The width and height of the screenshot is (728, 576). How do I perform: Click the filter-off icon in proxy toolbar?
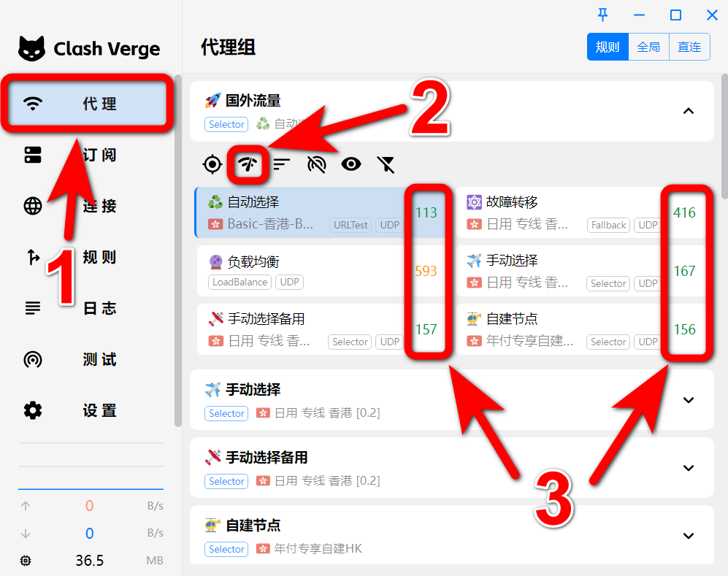pos(386,164)
